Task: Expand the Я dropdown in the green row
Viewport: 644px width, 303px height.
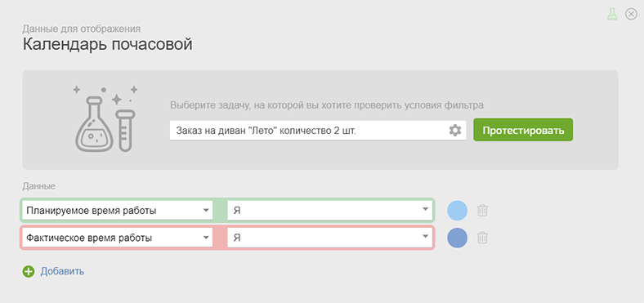Action: 330,211
